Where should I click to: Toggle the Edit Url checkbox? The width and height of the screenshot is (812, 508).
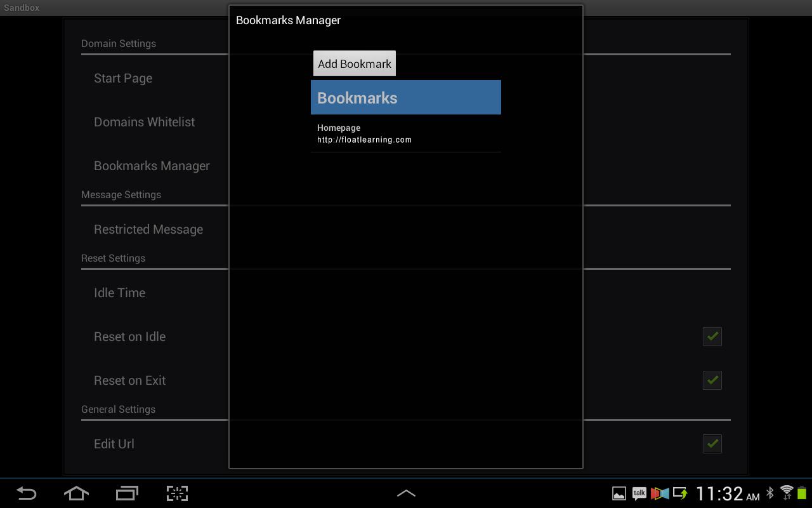[x=712, y=443]
